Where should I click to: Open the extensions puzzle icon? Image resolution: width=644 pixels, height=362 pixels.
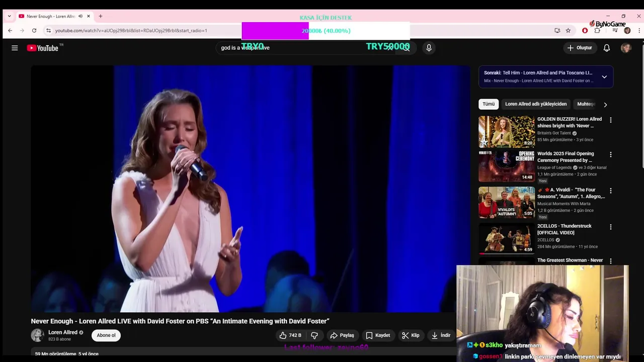pos(597,31)
